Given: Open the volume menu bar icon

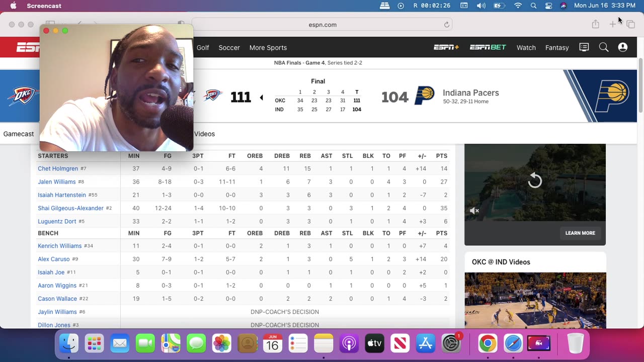Looking at the screenshot, I should click(481, 6).
